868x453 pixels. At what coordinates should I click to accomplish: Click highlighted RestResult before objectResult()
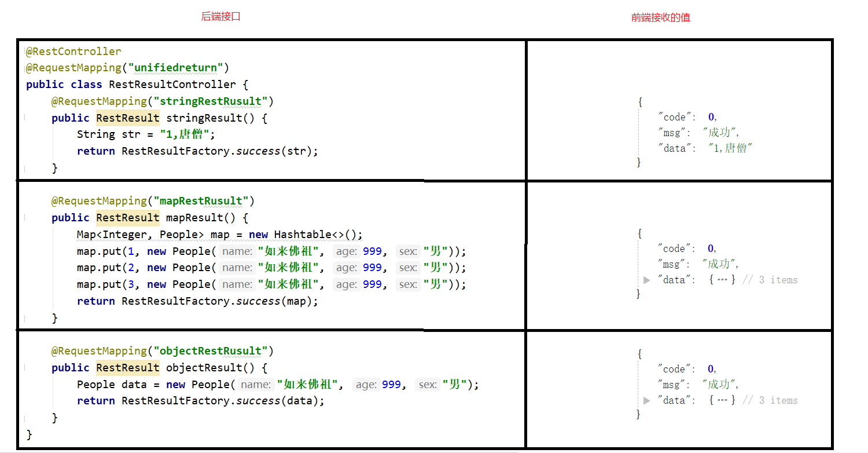click(128, 368)
